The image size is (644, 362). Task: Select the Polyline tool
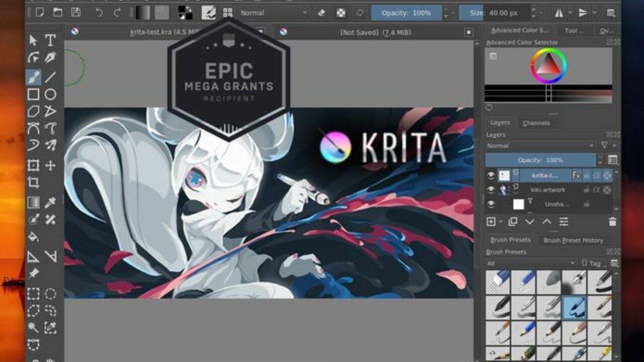[50, 111]
